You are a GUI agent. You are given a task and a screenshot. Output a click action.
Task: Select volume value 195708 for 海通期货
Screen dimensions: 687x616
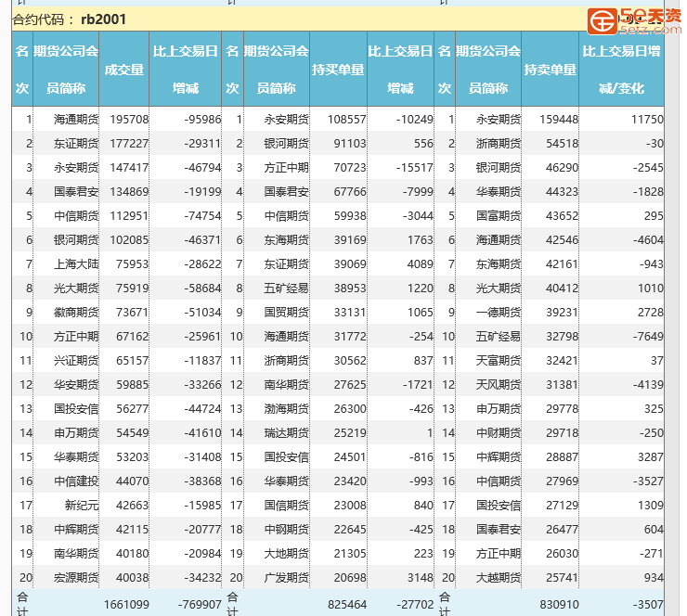point(129,119)
